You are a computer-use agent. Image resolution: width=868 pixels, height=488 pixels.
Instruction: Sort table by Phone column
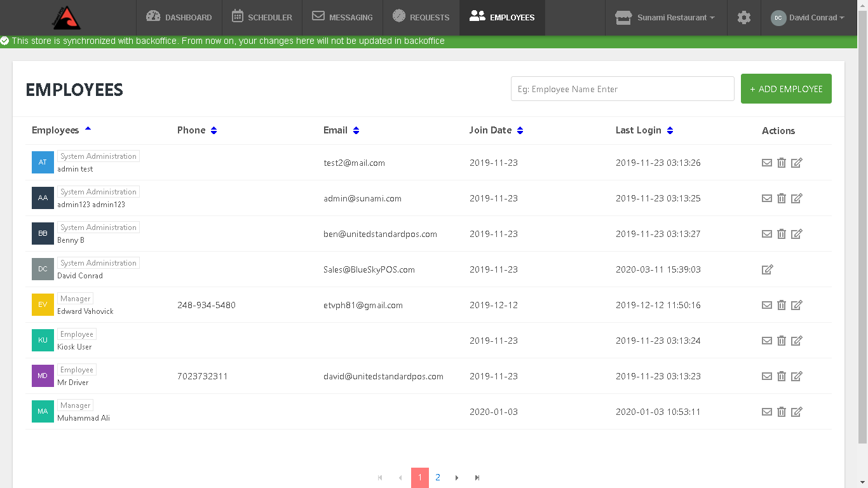(214, 130)
